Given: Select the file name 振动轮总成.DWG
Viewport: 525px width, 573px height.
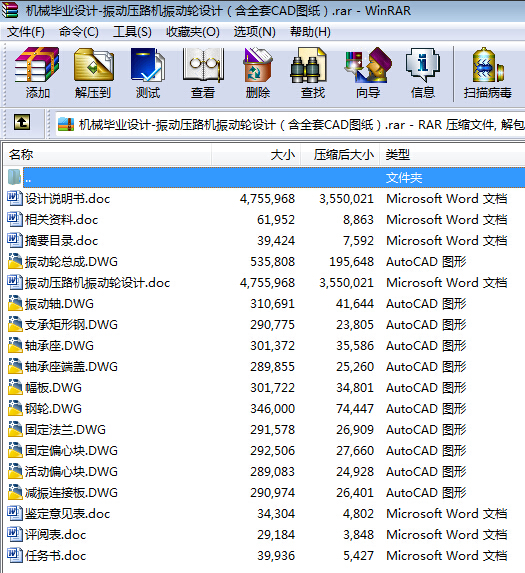Looking at the screenshot, I should pos(71,262).
